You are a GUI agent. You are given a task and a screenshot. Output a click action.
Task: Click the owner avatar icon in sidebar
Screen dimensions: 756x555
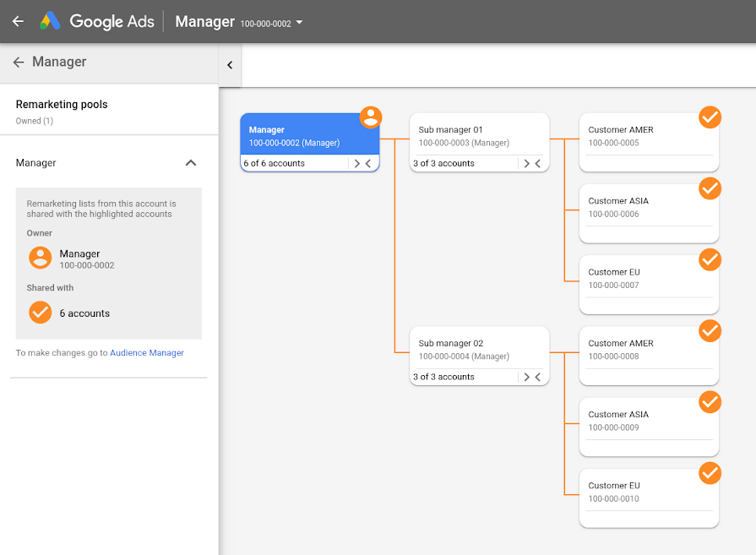tap(40, 258)
